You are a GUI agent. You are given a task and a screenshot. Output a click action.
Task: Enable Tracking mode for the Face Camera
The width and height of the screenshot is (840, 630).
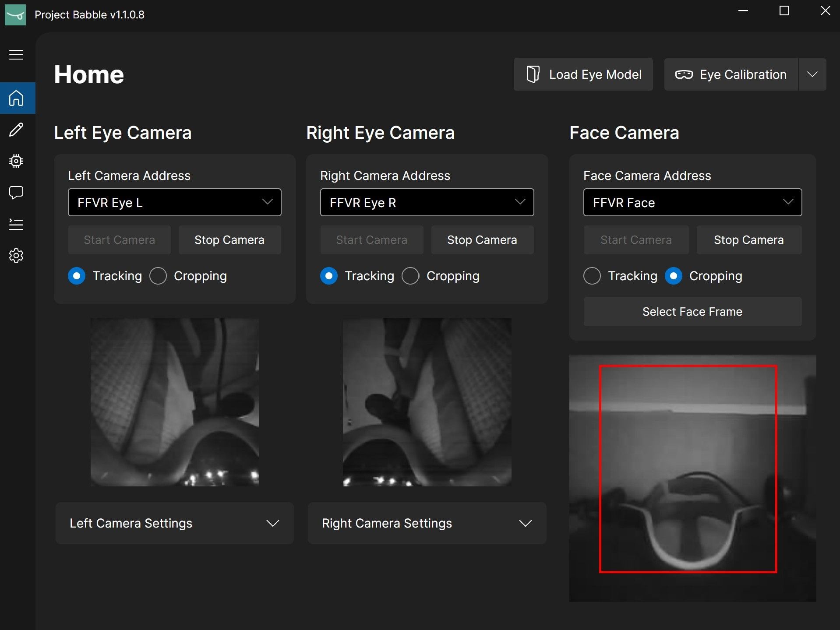[x=592, y=276]
